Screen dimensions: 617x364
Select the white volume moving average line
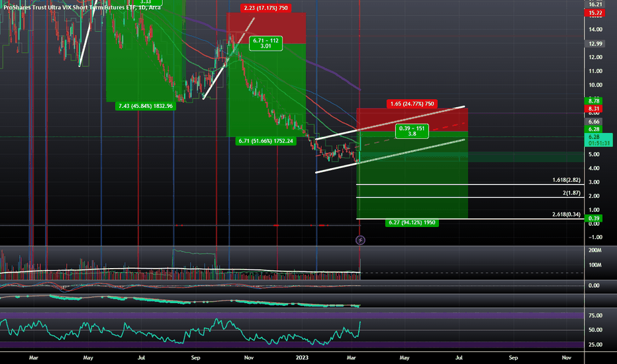click(180, 270)
